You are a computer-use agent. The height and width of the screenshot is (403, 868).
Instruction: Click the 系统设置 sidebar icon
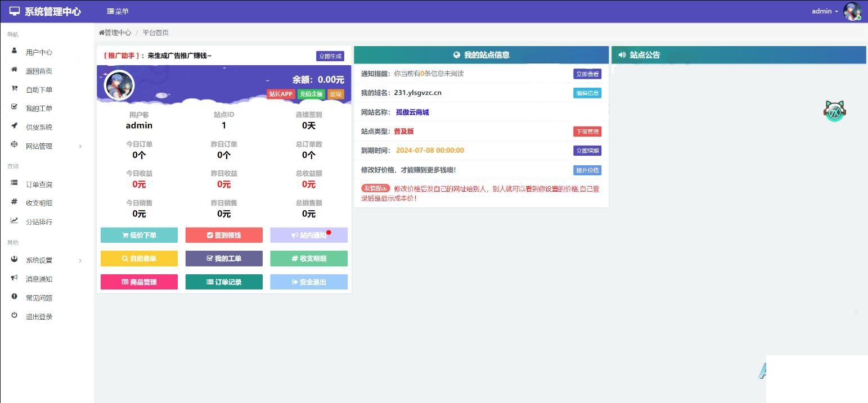tap(14, 259)
